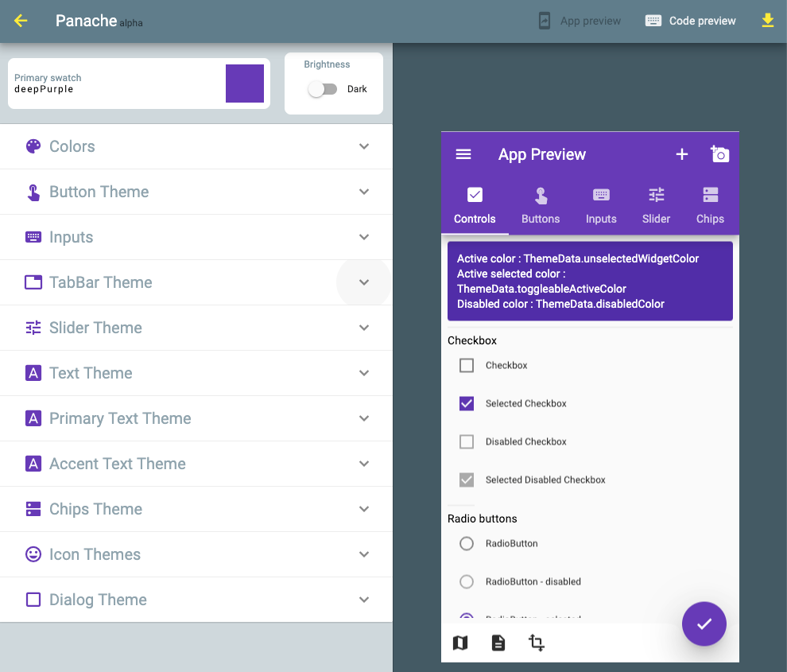The image size is (787, 672).
Task: Click the yellow back arrow icon
Action: [21, 21]
